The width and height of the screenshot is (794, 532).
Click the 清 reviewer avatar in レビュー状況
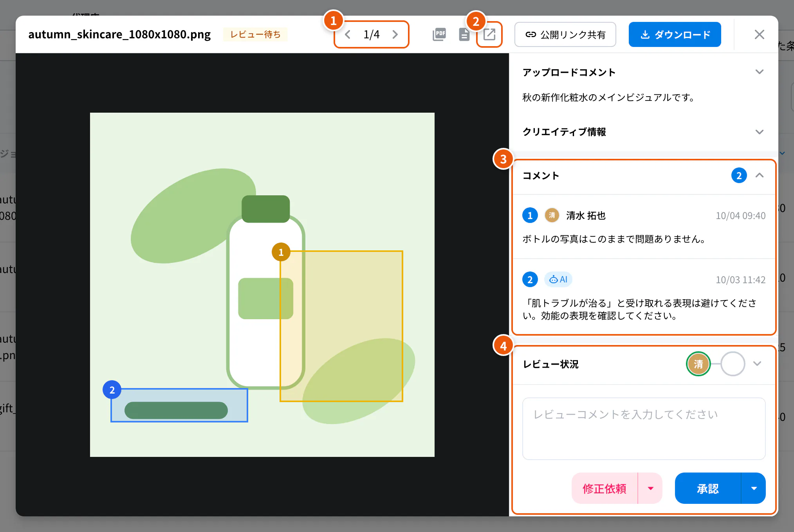[x=698, y=364]
